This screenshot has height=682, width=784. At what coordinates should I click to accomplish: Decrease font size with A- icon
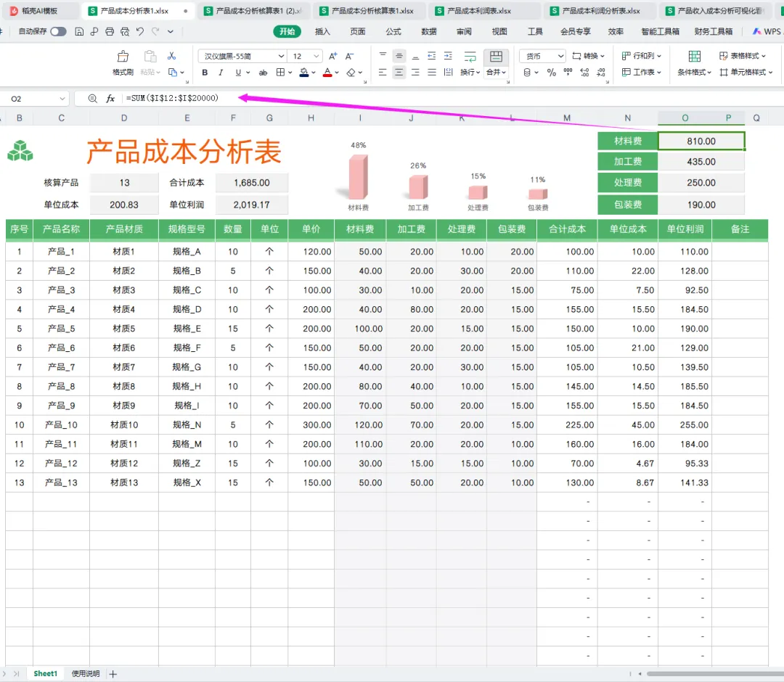[349, 56]
